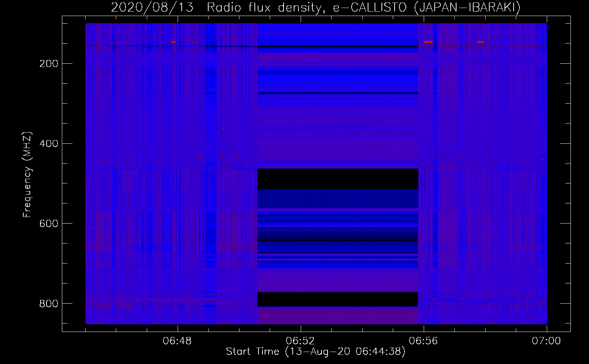This screenshot has height=364, width=589.
Task: Select the 200 frequency tick label
Action: click(49, 64)
